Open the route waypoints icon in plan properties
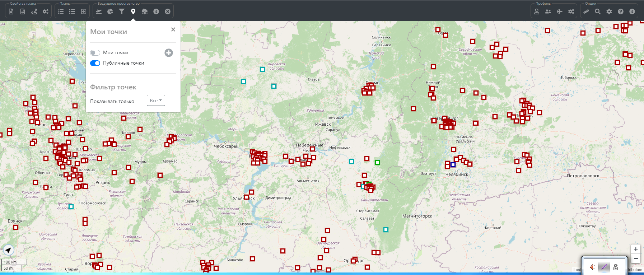Viewport: 644px width, 275px height. click(34, 11)
